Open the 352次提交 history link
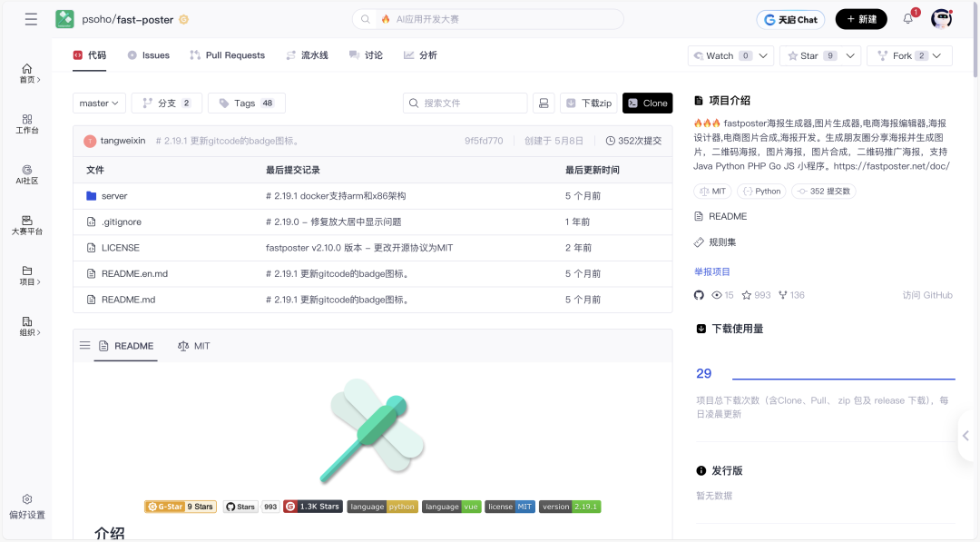Screen dimensions: 980x542 pos(633,141)
